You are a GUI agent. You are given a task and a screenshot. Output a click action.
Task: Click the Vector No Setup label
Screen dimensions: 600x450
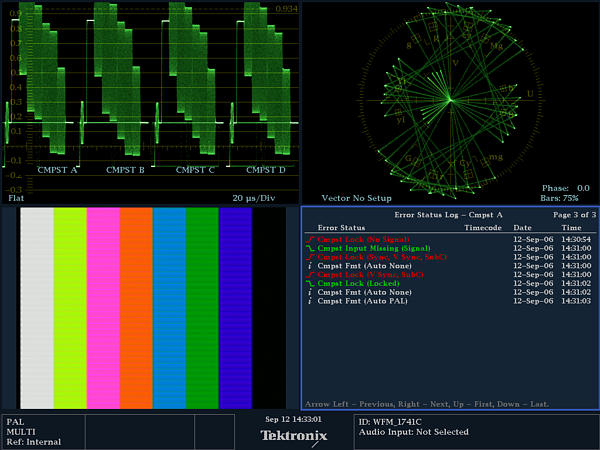tap(357, 198)
